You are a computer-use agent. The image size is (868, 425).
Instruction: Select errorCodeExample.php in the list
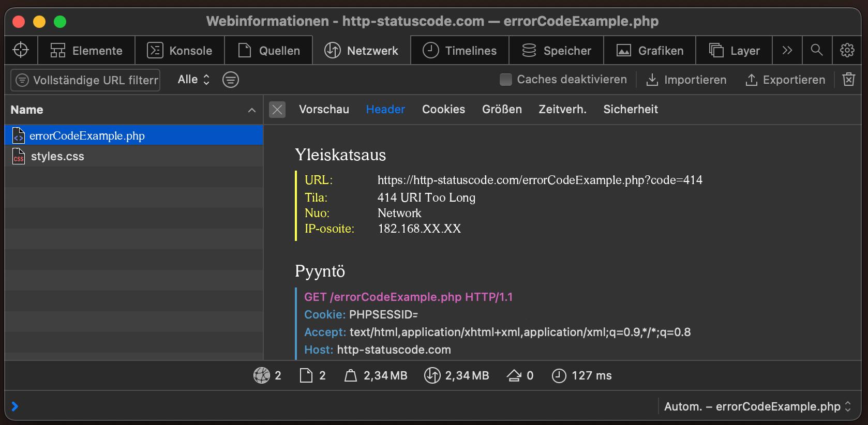point(134,135)
